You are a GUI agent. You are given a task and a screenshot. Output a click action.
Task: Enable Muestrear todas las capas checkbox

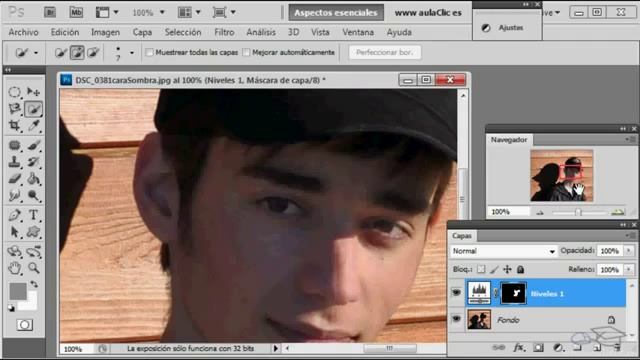(149, 52)
